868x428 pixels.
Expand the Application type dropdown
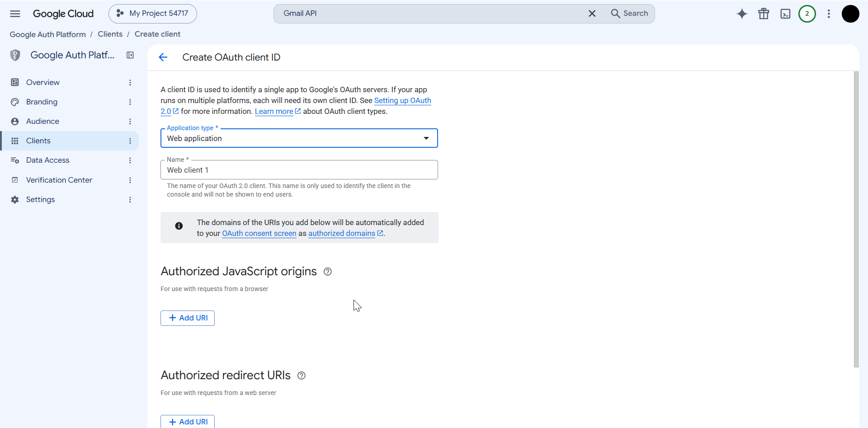(299, 138)
